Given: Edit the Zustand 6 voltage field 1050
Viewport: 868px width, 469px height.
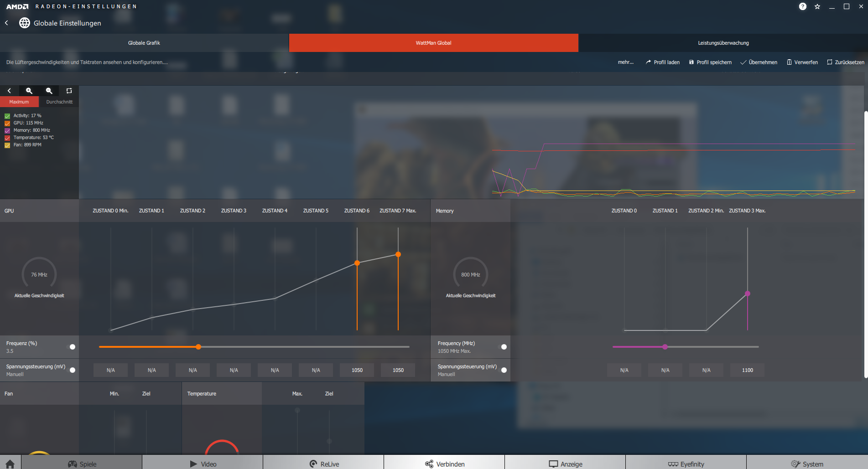Looking at the screenshot, I should 357,370.
